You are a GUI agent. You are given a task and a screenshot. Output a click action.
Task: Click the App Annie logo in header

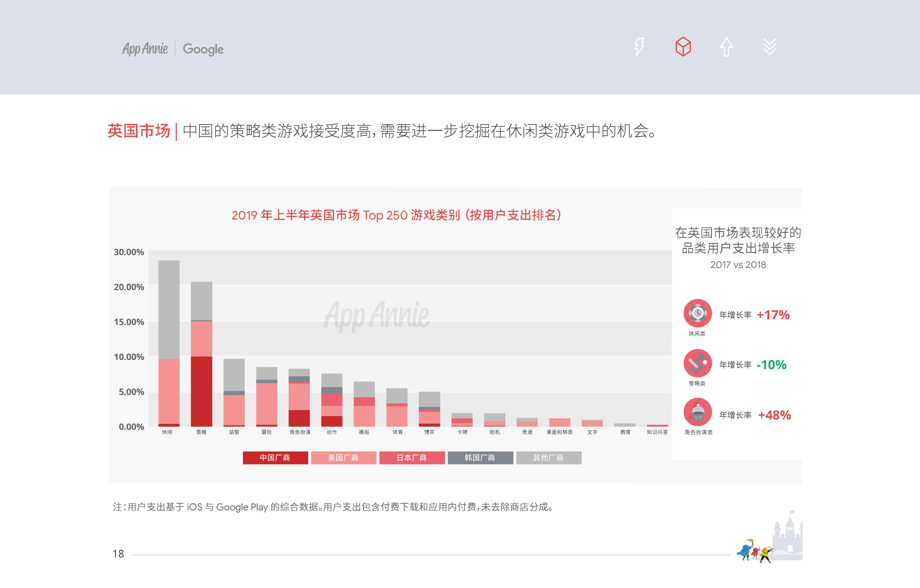[145, 49]
